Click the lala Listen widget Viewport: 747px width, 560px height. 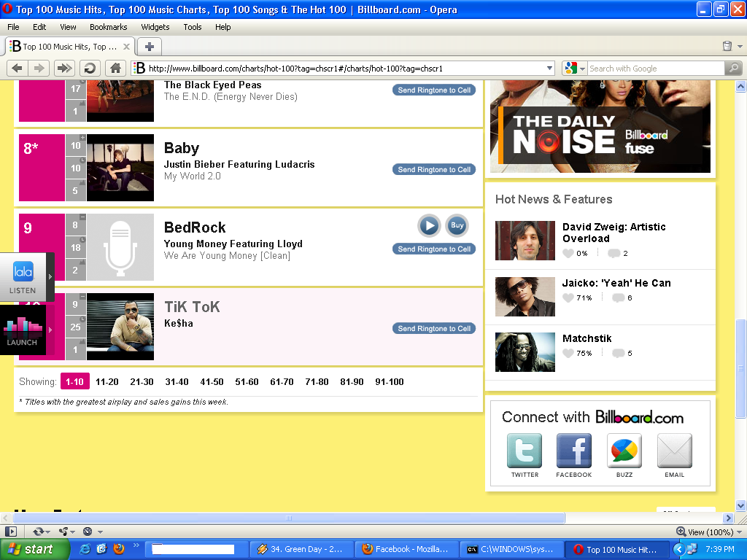(26, 277)
